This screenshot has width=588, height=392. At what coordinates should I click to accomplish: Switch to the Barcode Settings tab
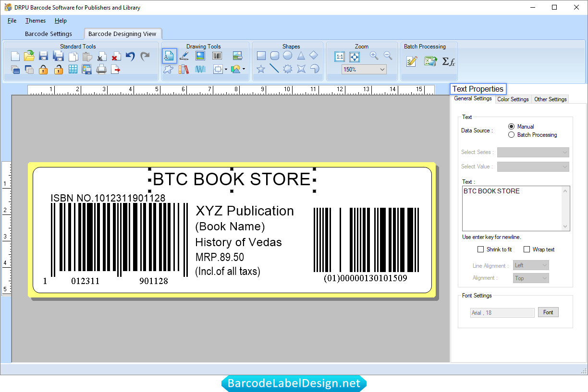click(x=49, y=34)
